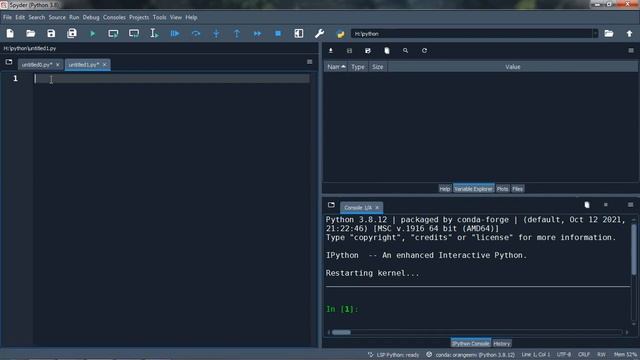Switch to the Help pane tab

tap(445, 189)
